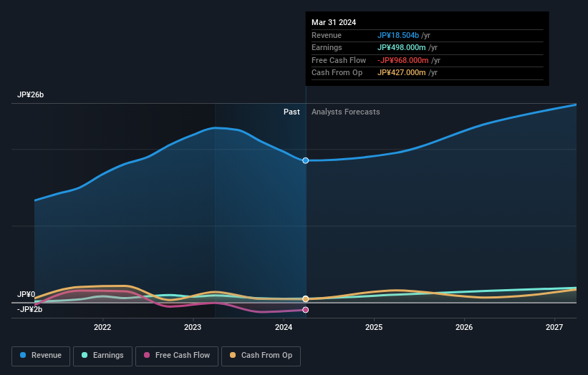This screenshot has height=375, width=588.
Task: Select the 2023 x-axis label
Action: point(193,327)
